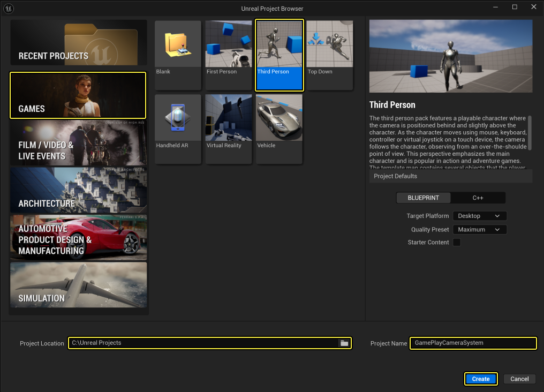Open the folder browser for Project Location
544x392 pixels.
point(344,343)
